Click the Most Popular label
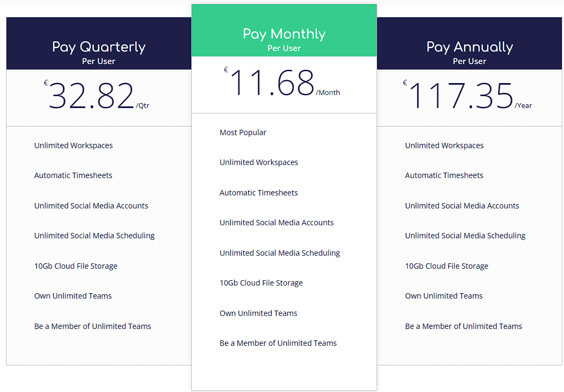 pyautogui.click(x=242, y=132)
